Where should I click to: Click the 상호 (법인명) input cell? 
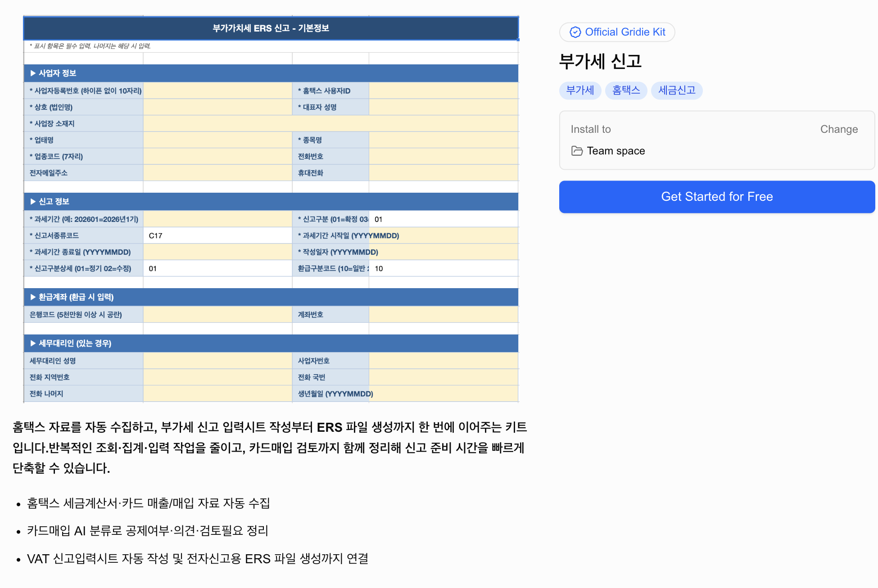[217, 107]
